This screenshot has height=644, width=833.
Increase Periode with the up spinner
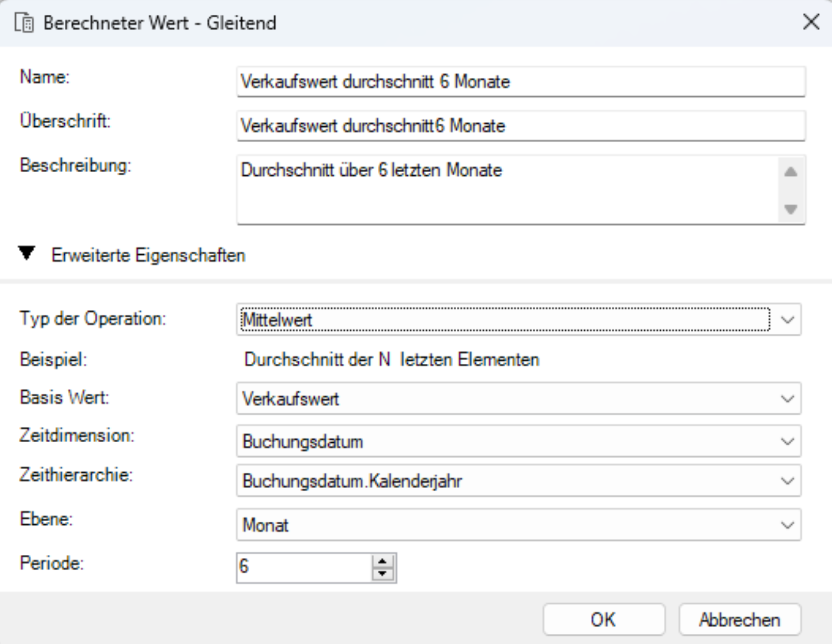point(383,561)
